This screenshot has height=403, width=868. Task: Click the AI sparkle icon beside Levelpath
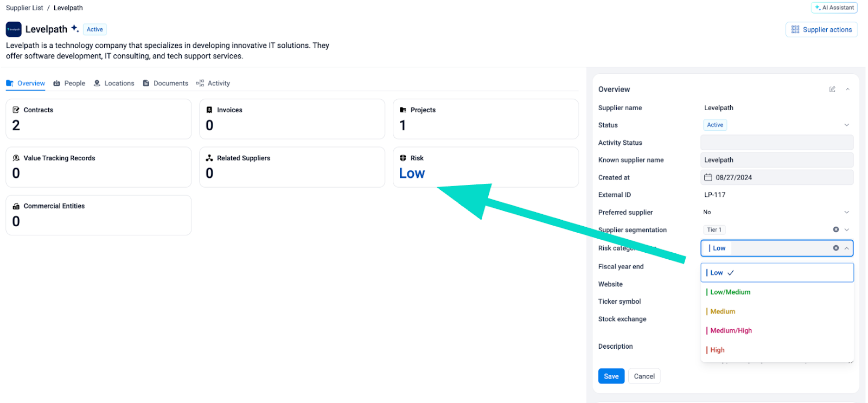(x=75, y=29)
